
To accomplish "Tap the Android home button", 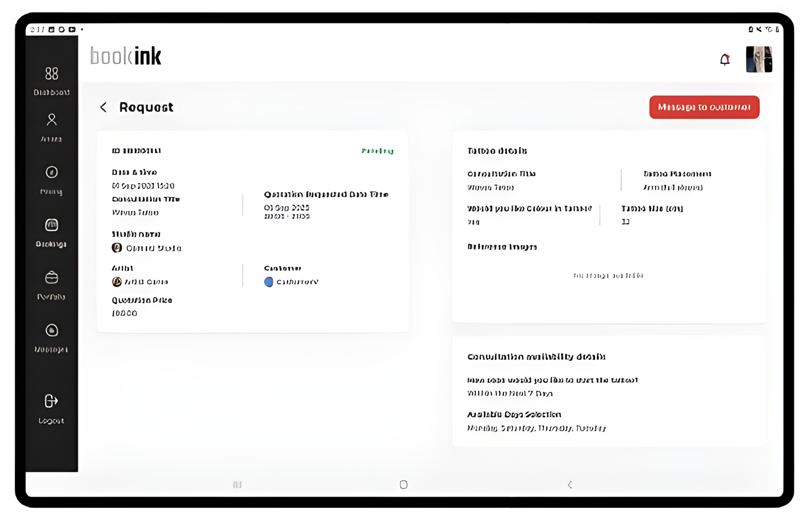I will (403, 484).
